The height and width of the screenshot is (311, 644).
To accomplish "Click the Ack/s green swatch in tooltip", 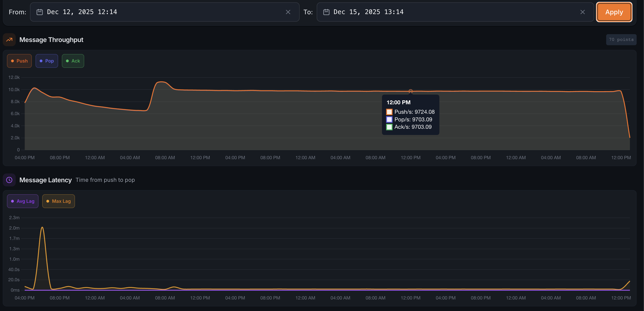I will (x=389, y=127).
